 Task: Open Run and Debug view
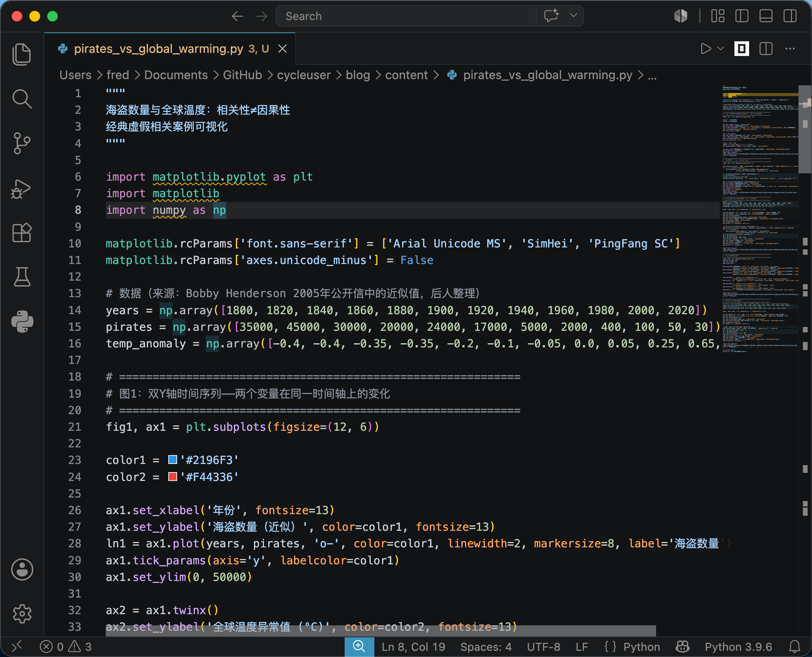[22, 189]
